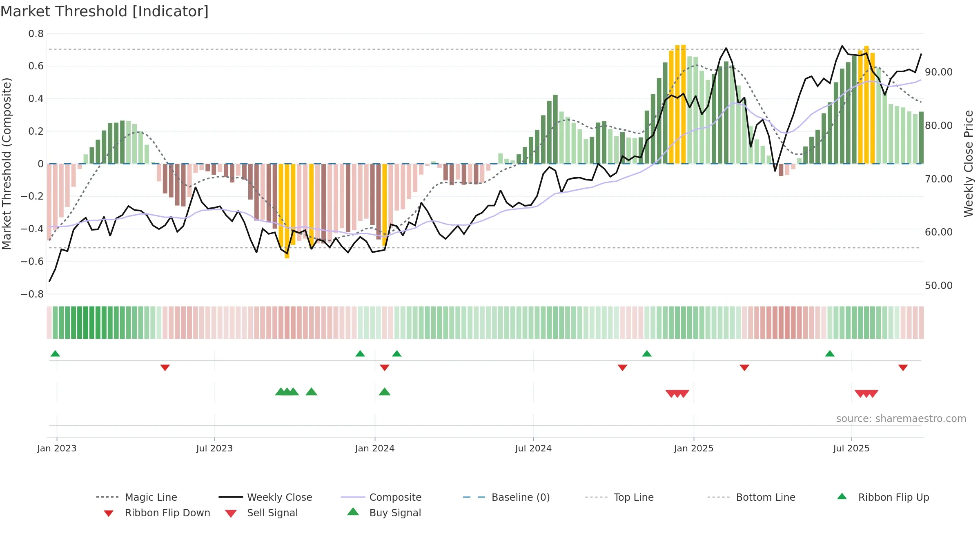Click the 90.00 price axis label
Screen dimensions: 980x551
click(939, 72)
